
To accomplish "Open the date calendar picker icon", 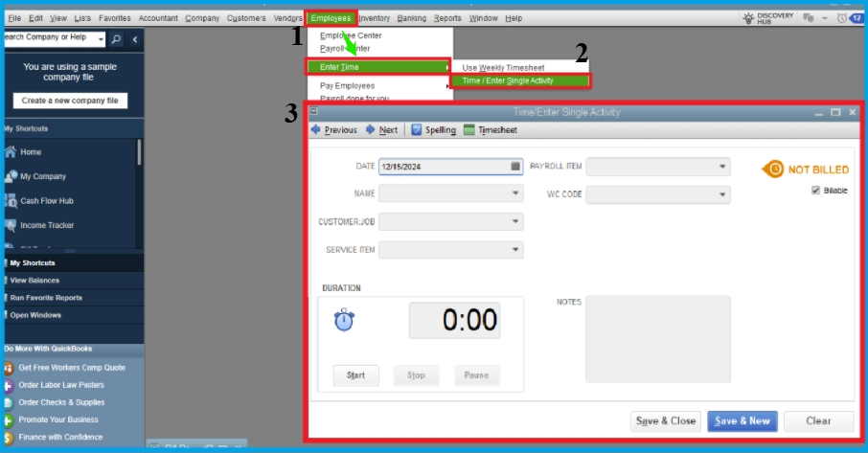I will (x=515, y=166).
